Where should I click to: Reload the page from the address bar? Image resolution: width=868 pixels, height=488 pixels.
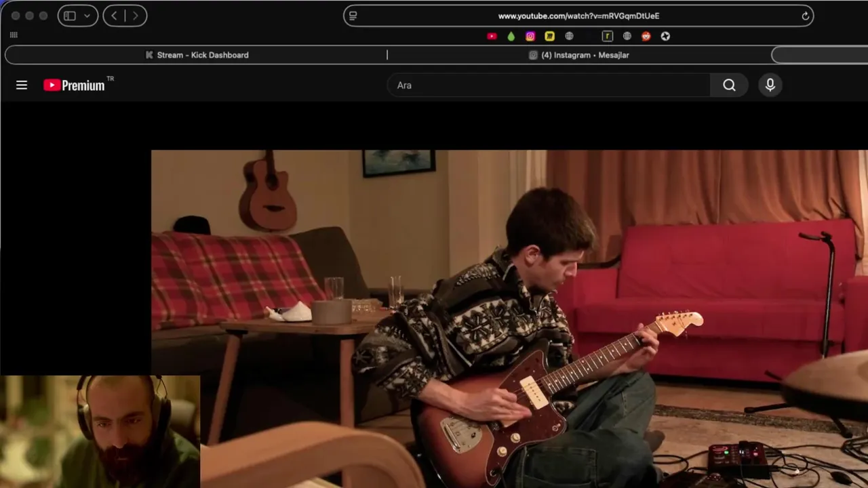806,16
